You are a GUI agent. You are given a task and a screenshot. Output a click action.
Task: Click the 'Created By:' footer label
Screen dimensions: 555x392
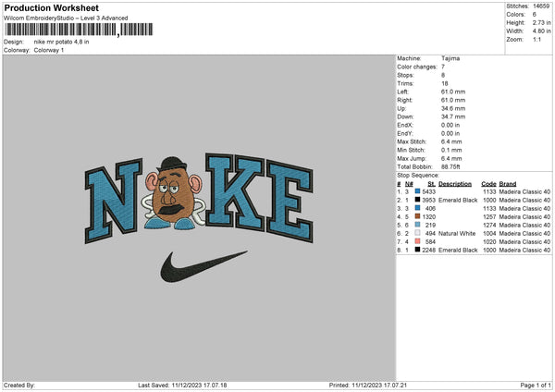[x=19, y=386]
